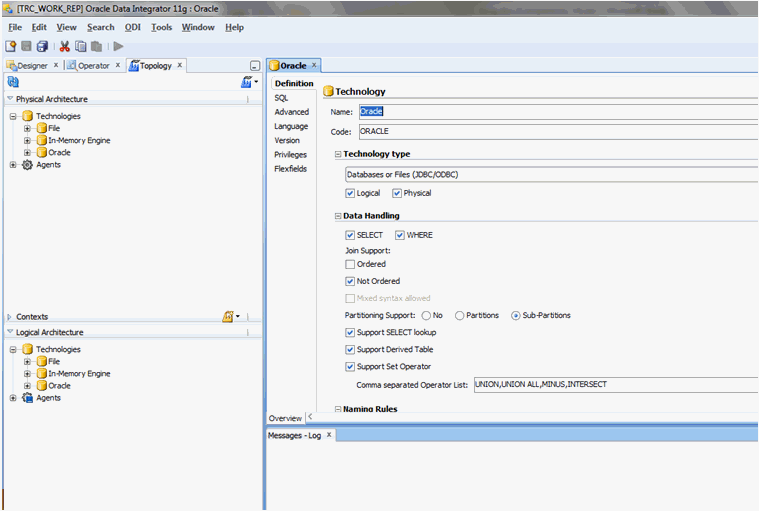759x511 pixels.
Task: Open the Tools menu
Action: [x=162, y=28]
